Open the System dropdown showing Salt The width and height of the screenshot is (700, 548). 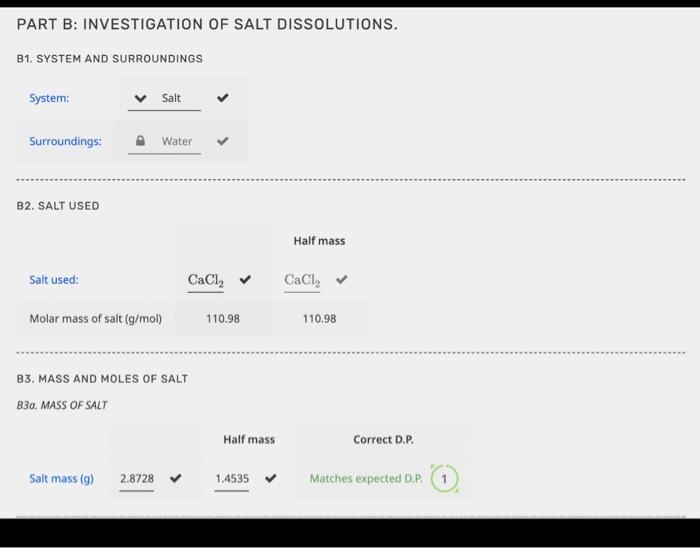(164, 98)
